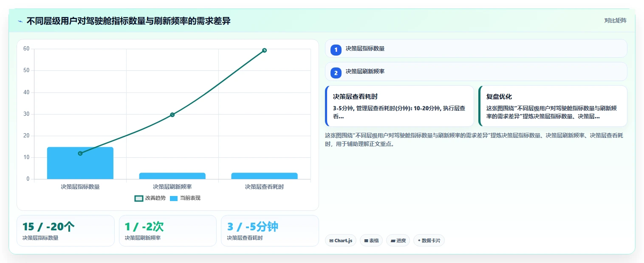The width and height of the screenshot is (644, 263).
Task: Click the trend line point near 30
Action: pos(172,115)
